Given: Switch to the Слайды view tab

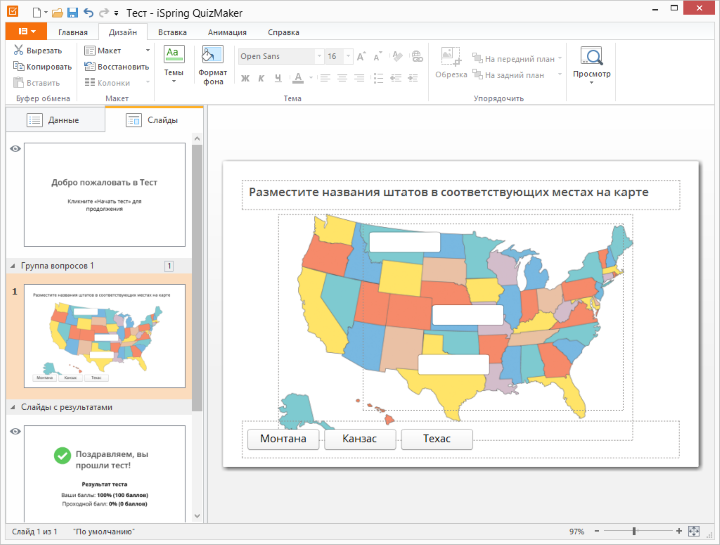Looking at the screenshot, I should [x=152, y=120].
